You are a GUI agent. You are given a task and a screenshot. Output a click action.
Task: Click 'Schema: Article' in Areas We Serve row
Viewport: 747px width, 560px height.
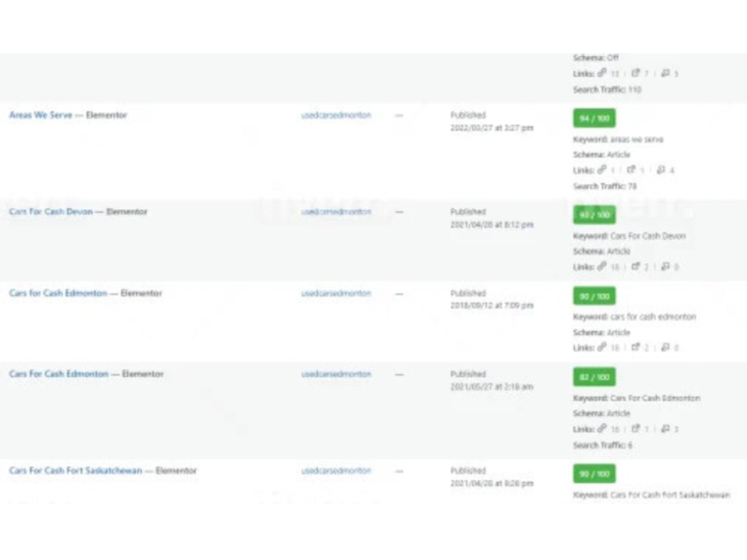[x=601, y=155]
